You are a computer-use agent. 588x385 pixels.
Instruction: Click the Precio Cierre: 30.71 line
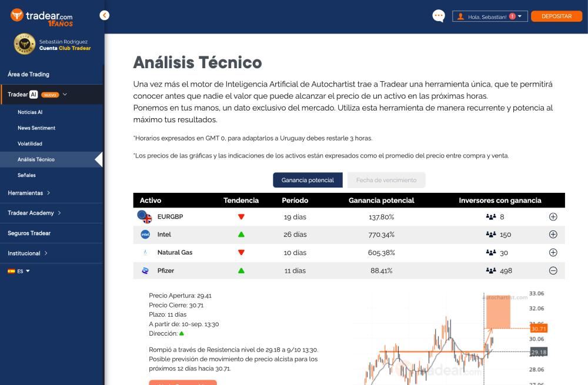[176, 305]
